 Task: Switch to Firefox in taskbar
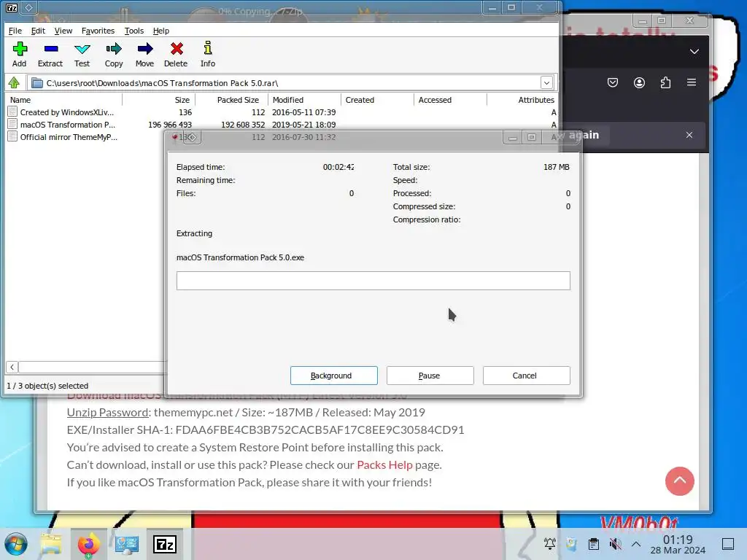click(x=88, y=544)
